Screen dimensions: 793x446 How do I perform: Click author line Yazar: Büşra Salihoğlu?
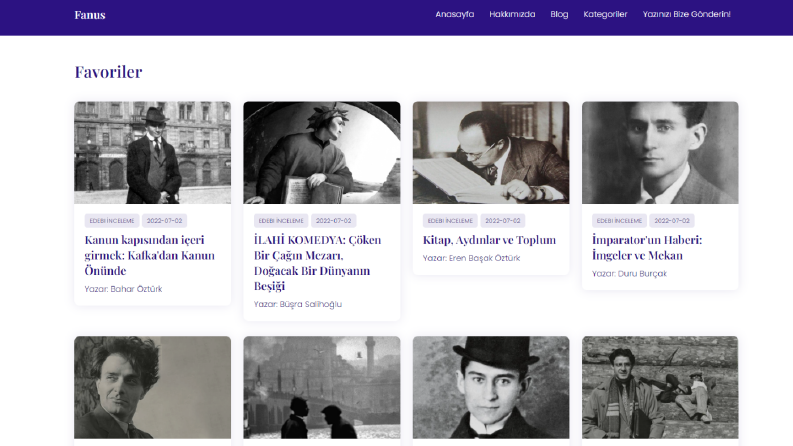tap(298, 304)
